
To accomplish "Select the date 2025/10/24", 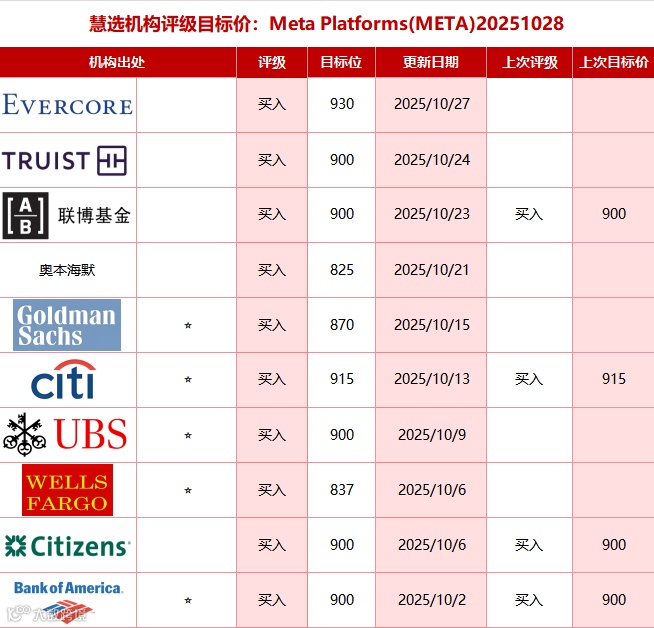I will coord(432,160).
